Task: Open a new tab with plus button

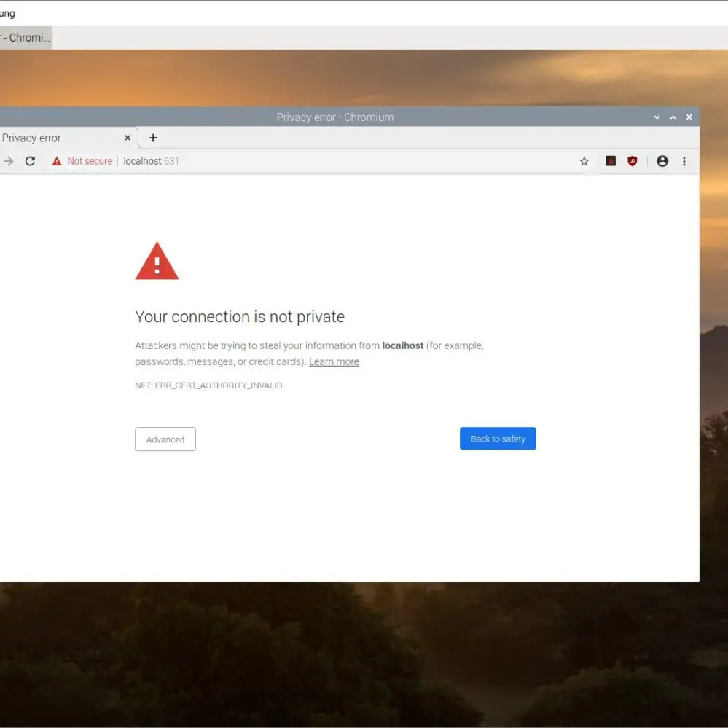Action: [153, 138]
